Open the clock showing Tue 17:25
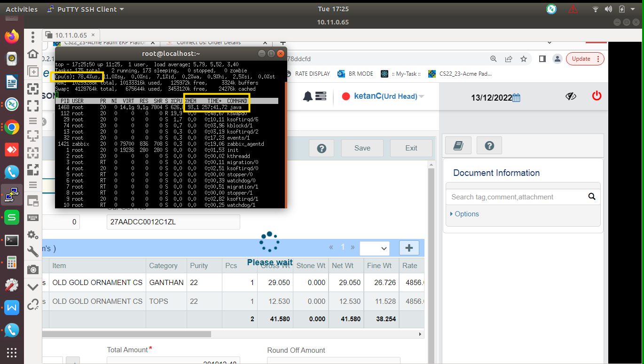 [x=333, y=9]
